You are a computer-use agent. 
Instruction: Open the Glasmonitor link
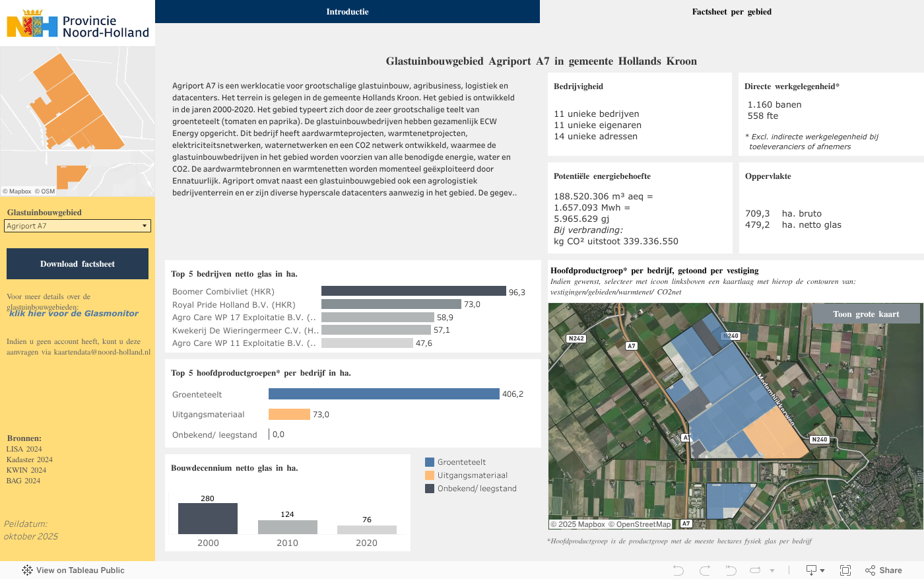pos(74,314)
